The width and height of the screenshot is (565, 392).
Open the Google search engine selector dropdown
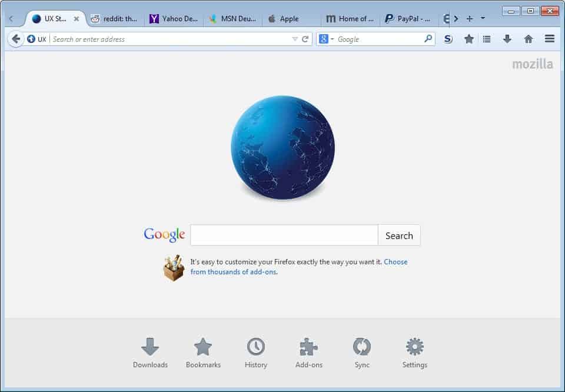click(326, 39)
